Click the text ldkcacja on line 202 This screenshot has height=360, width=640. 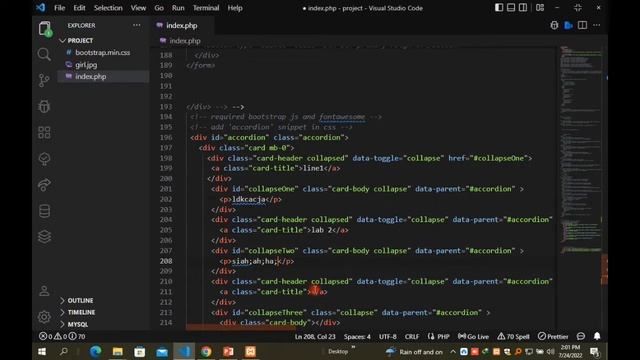pos(249,199)
